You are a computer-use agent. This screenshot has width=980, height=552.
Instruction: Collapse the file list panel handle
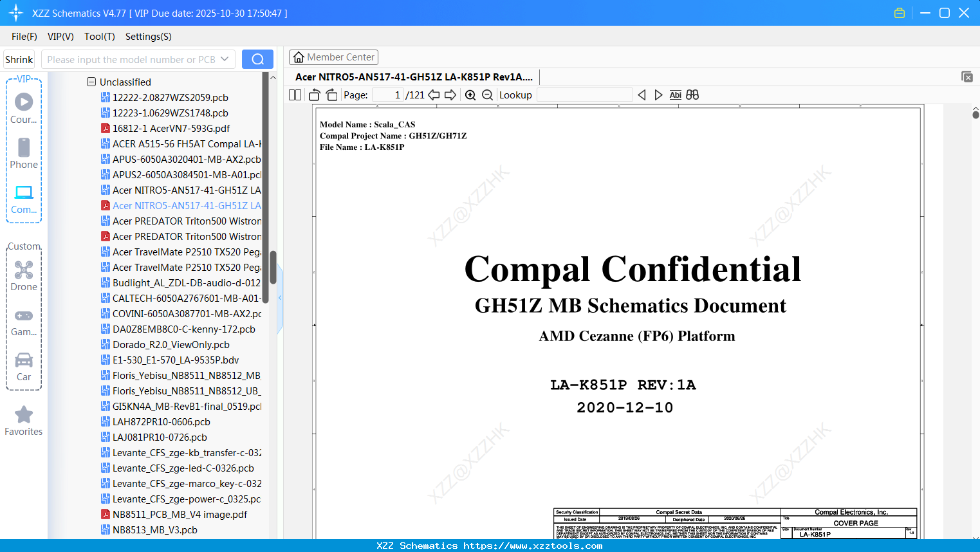280,298
